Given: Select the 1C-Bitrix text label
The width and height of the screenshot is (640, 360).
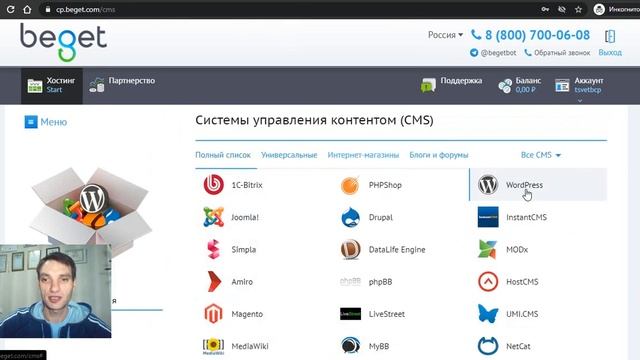Looking at the screenshot, I should tap(247, 185).
